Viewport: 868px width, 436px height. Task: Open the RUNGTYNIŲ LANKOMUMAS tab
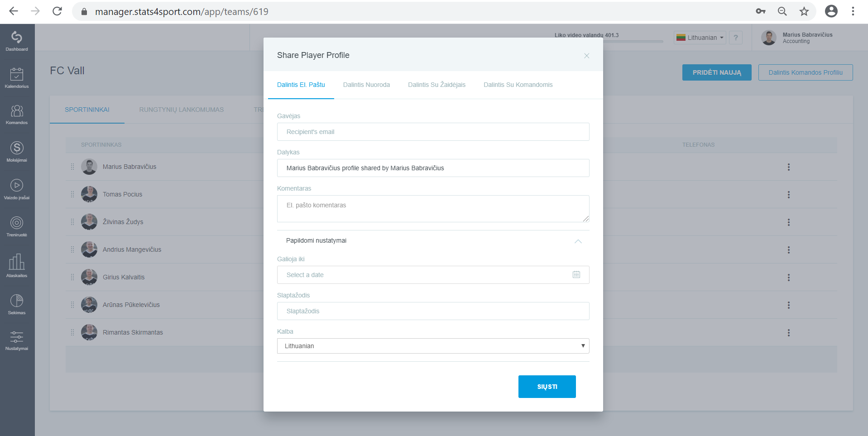182,110
